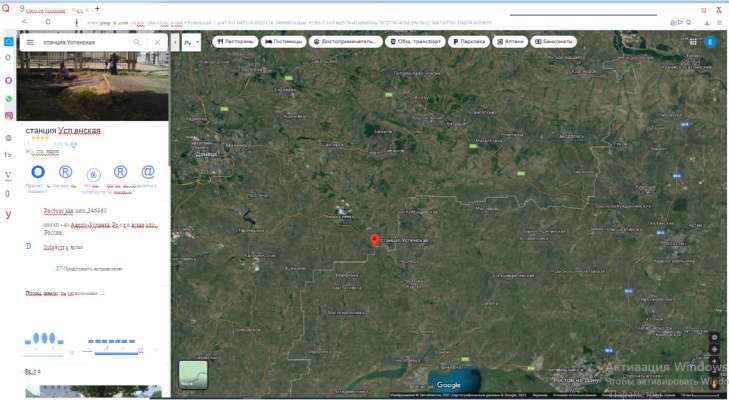Show Достопримечательности places filter
This screenshot has height=400, width=729.
point(346,42)
